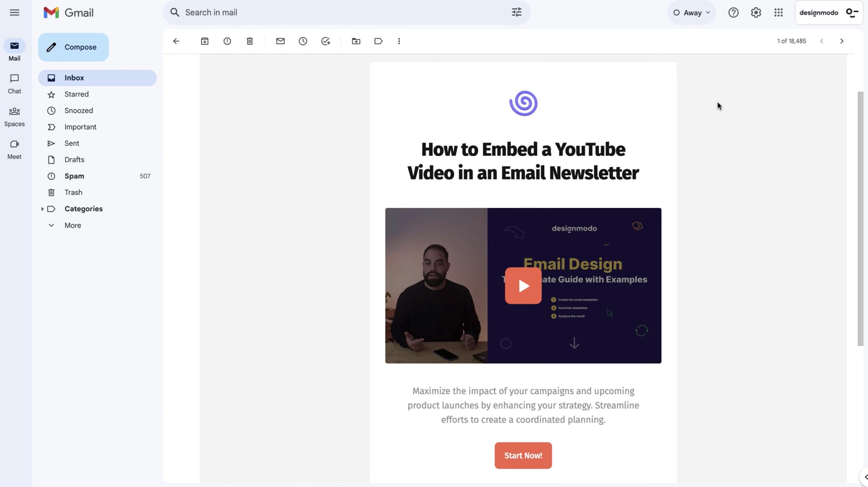Click the add label tag icon
The width and height of the screenshot is (868, 487).
coord(378,41)
